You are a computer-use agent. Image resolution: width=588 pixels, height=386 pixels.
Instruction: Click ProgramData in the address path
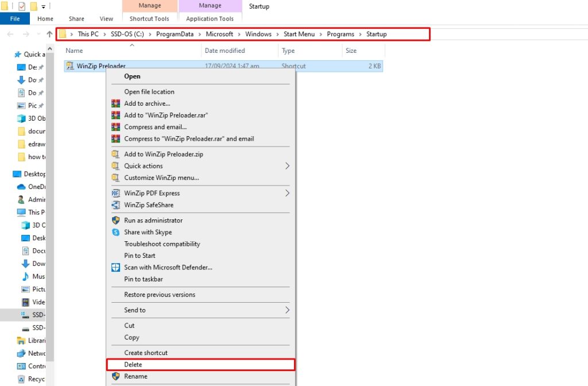(x=175, y=34)
